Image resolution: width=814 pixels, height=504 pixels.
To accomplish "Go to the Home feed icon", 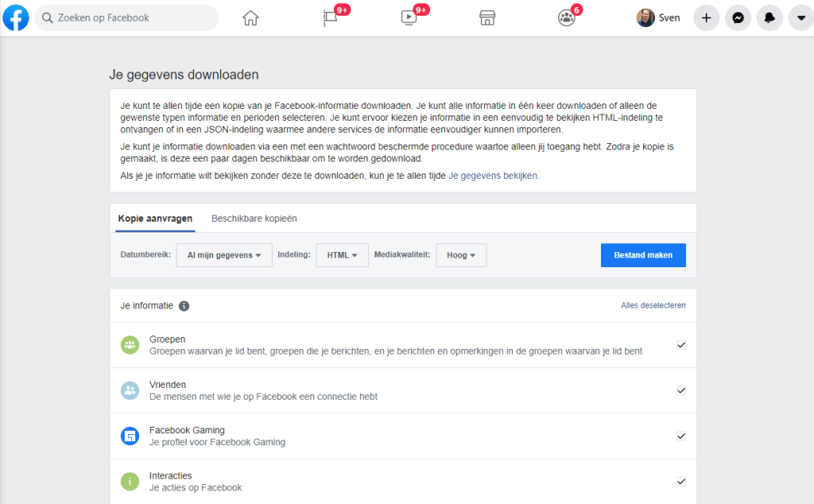I will [x=250, y=17].
